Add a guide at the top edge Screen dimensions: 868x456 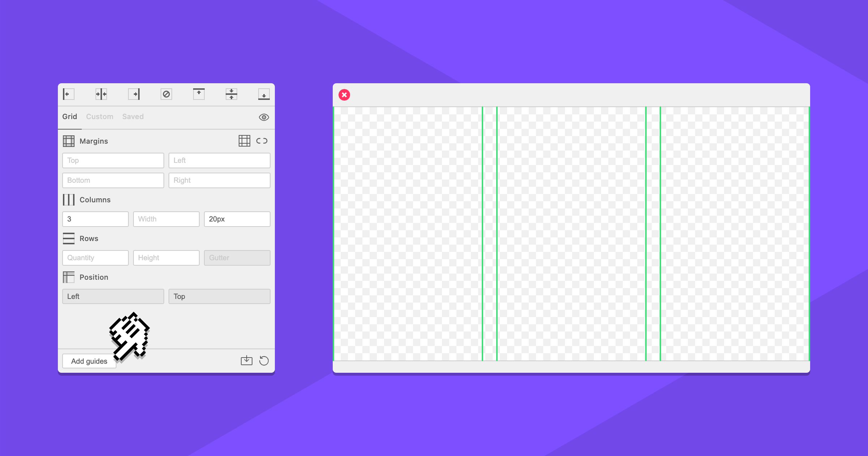199,94
